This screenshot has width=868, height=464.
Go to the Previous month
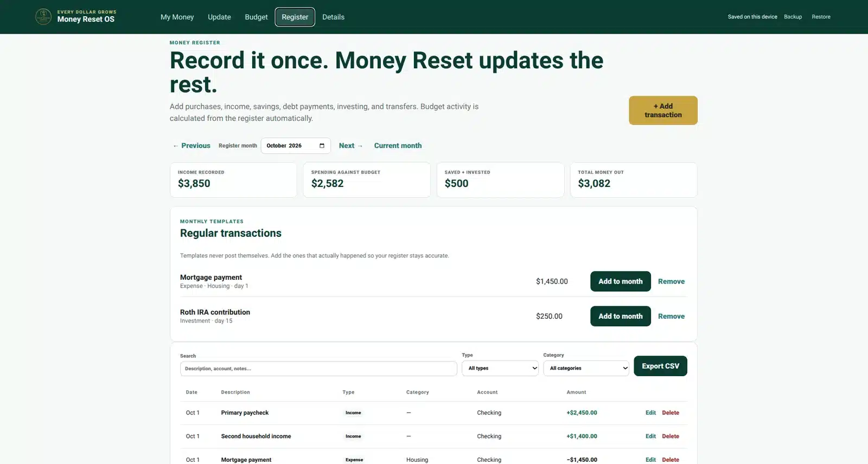(192, 146)
